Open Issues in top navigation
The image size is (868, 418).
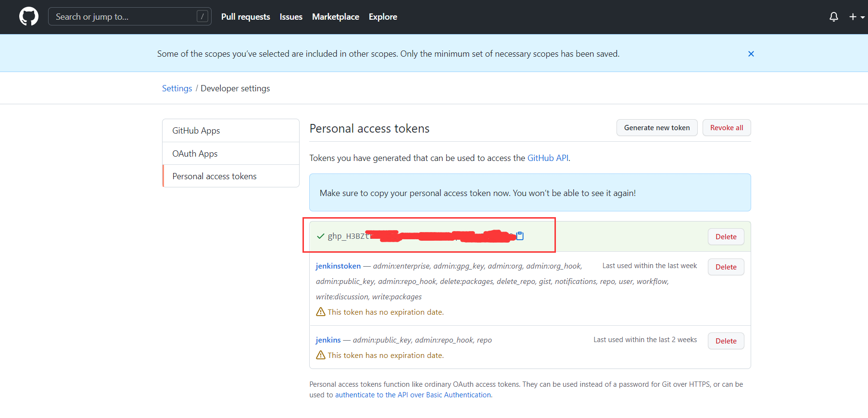[291, 17]
